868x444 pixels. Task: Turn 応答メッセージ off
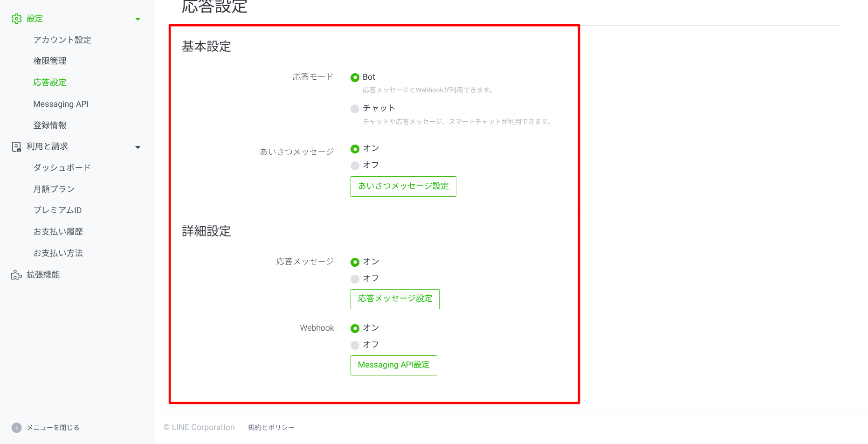(x=355, y=279)
